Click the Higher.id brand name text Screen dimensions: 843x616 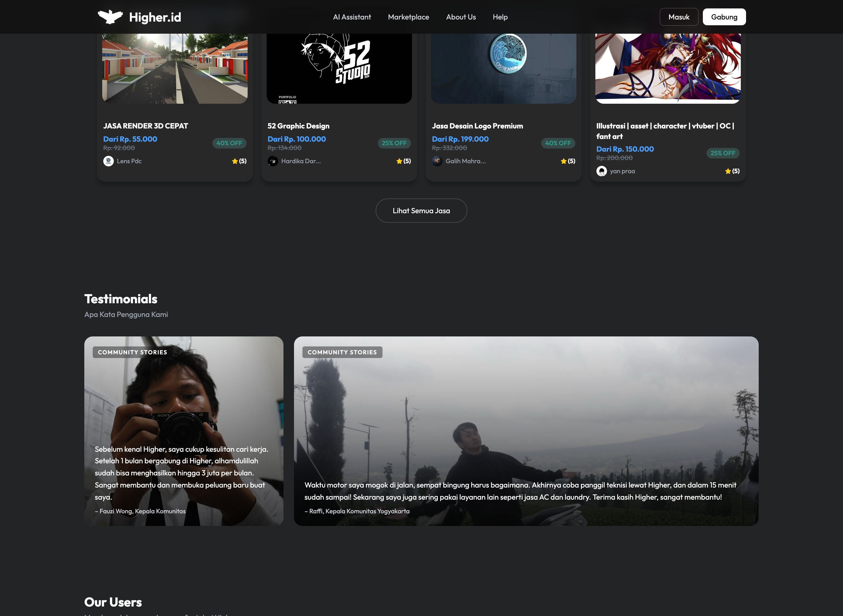pos(155,17)
